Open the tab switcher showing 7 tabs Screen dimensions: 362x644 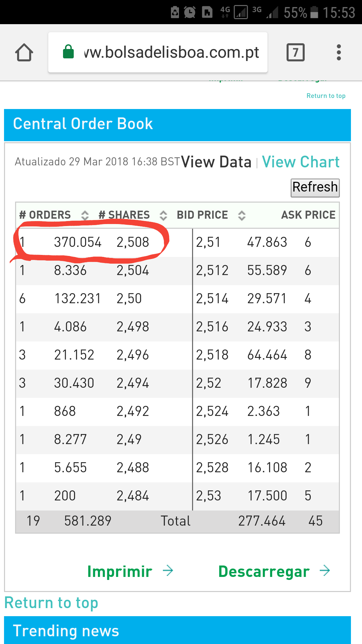(x=295, y=53)
